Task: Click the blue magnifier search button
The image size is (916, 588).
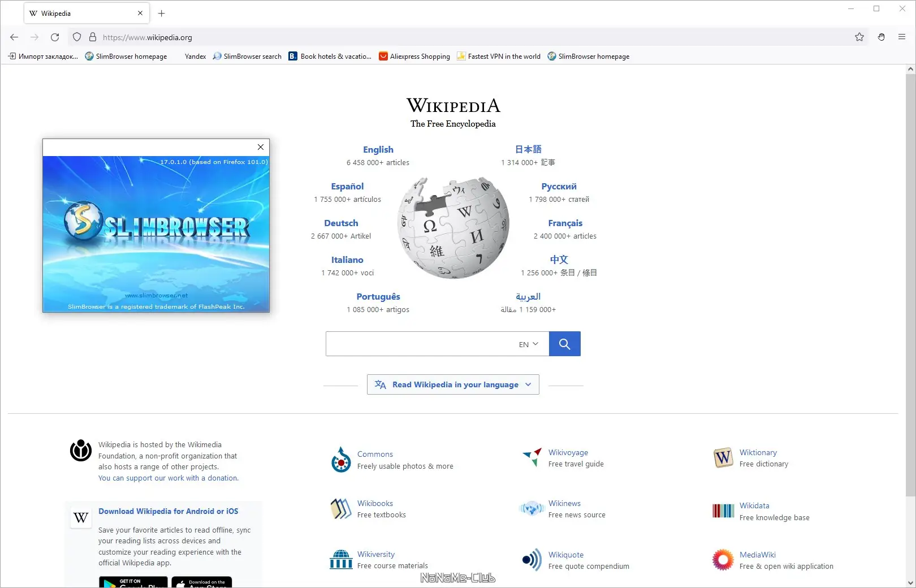Action: pos(564,344)
